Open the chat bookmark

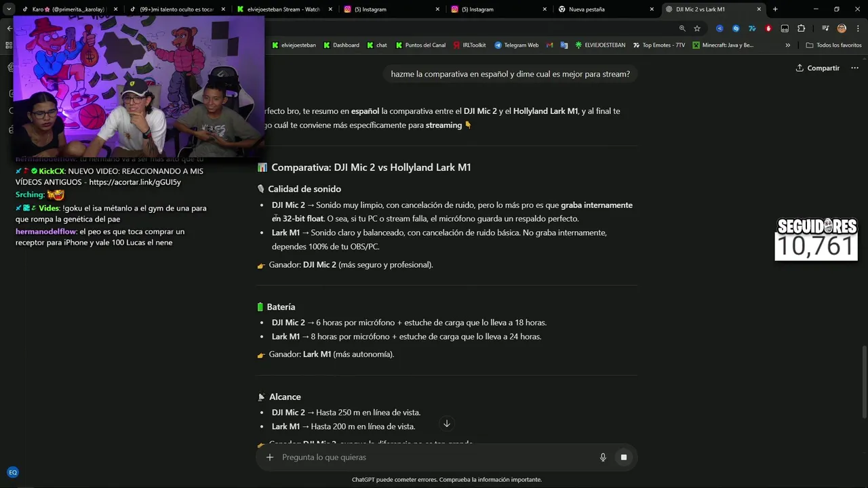[376, 45]
